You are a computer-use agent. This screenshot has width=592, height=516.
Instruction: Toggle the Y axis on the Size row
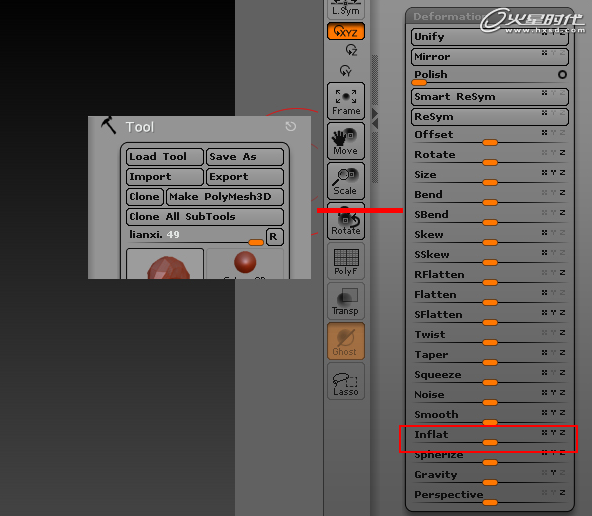[x=553, y=173]
